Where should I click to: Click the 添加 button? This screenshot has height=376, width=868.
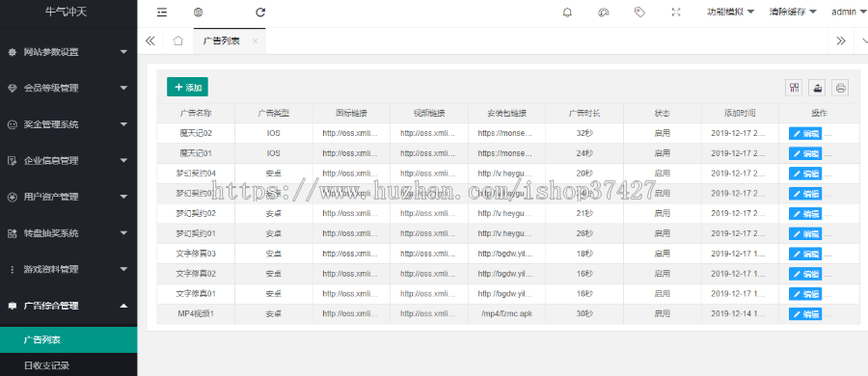click(x=188, y=87)
